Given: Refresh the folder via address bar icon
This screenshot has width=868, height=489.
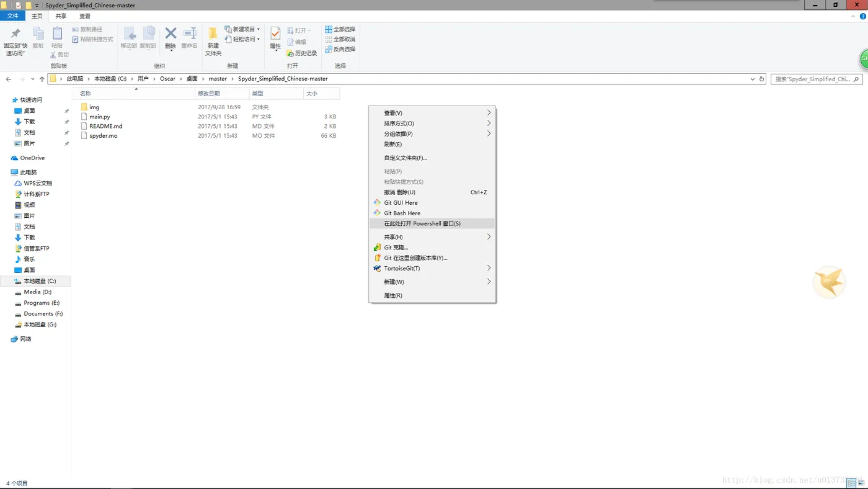Looking at the screenshot, I should coord(762,79).
